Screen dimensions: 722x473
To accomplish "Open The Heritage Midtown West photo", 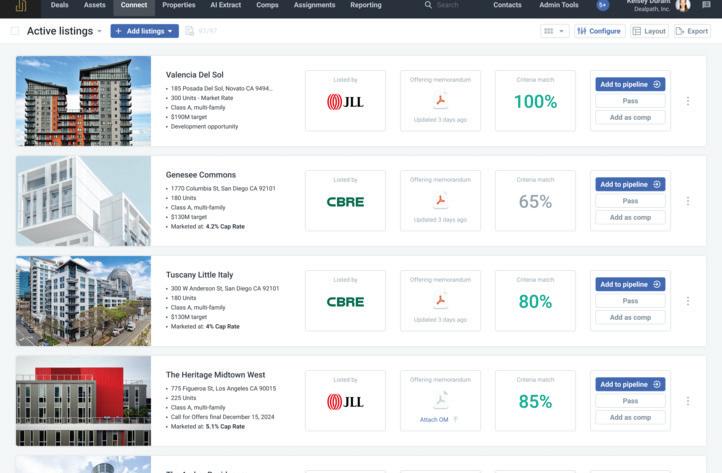I will click(x=83, y=401).
